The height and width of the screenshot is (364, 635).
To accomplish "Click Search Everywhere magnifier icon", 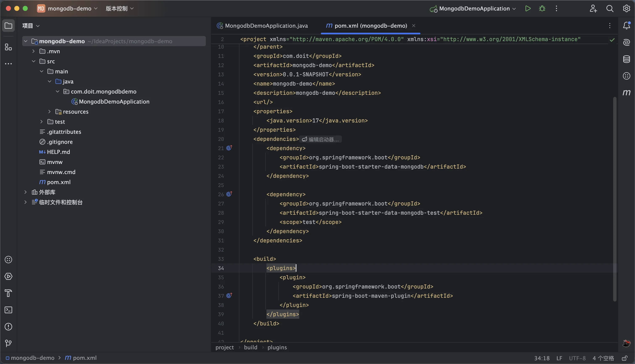I will pos(610,9).
